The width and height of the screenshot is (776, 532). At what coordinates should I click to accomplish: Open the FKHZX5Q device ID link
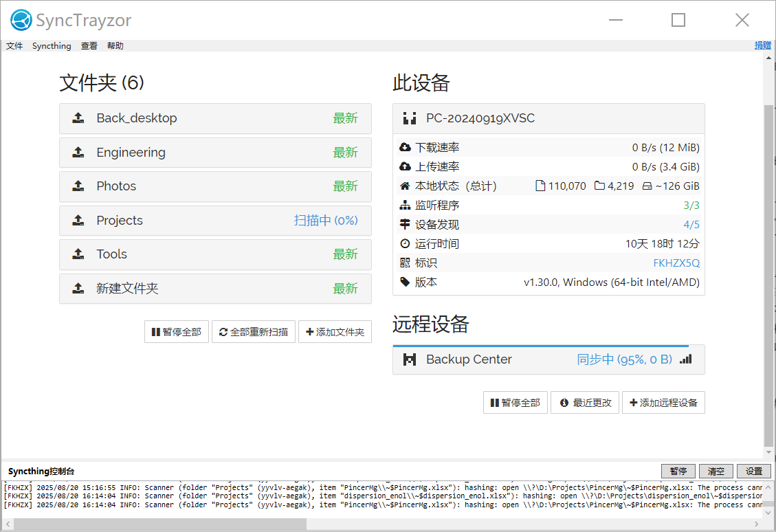pos(676,263)
